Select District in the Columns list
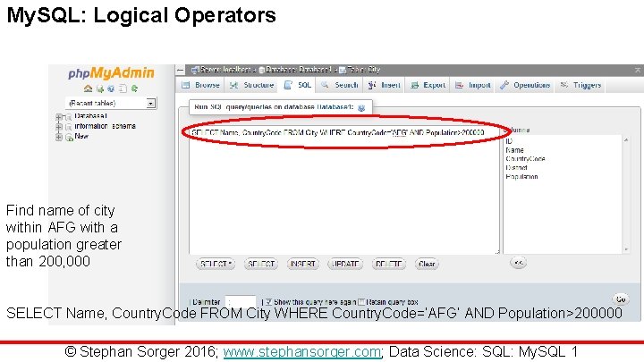Viewport: 644px width, 362px height. [516, 168]
